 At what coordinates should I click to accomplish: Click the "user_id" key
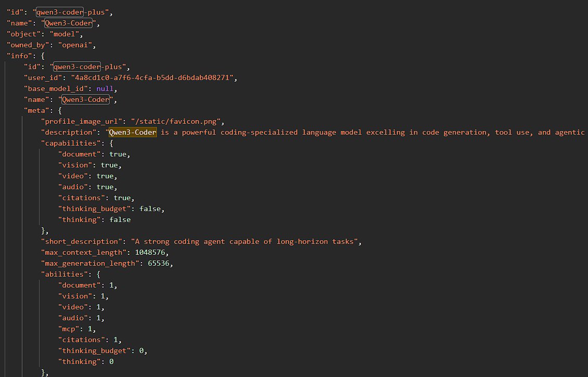tap(43, 77)
